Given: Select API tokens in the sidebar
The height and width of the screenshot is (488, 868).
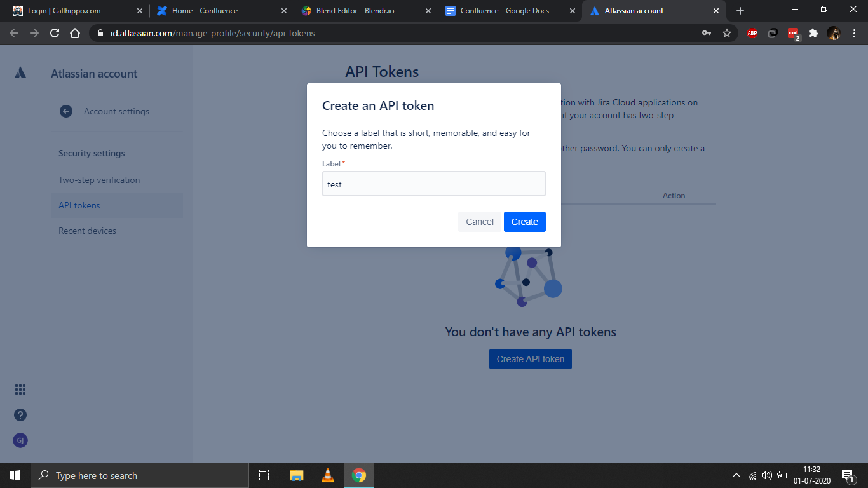Looking at the screenshot, I should (117, 205).
